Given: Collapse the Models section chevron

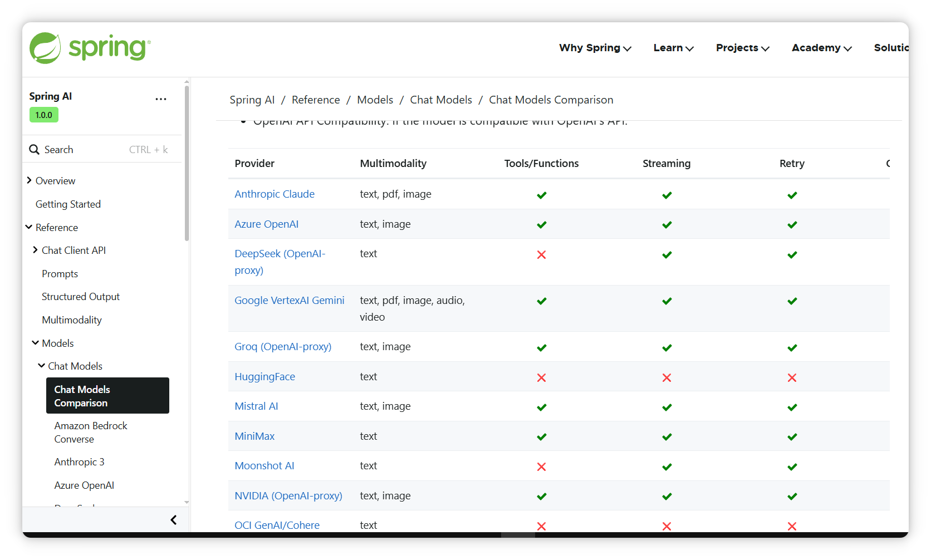Looking at the screenshot, I should [x=36, y=343].
